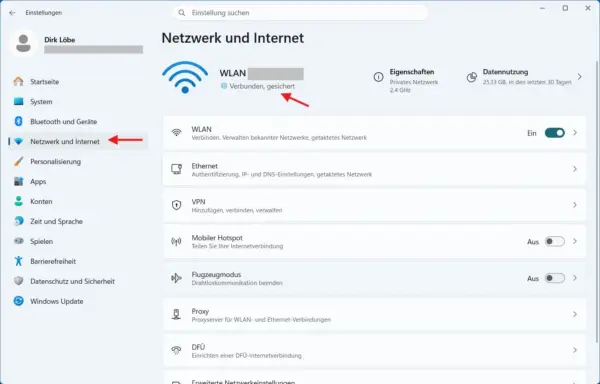Click the Spielen controller icon
The image size is (600, 384).
18,241
